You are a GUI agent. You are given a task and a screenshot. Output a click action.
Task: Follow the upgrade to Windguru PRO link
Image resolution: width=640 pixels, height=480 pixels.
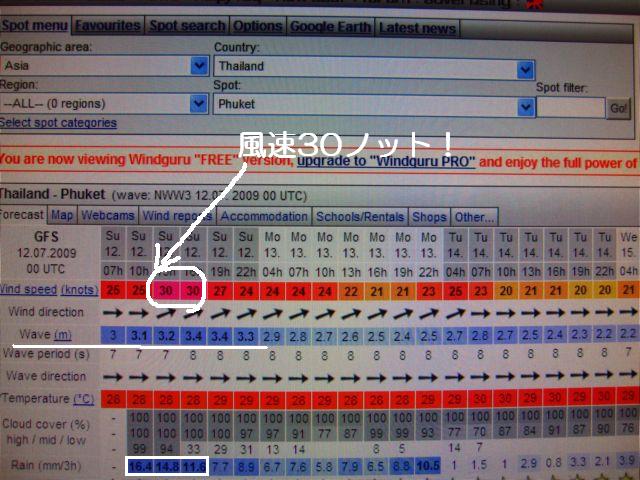click(388, 161)
